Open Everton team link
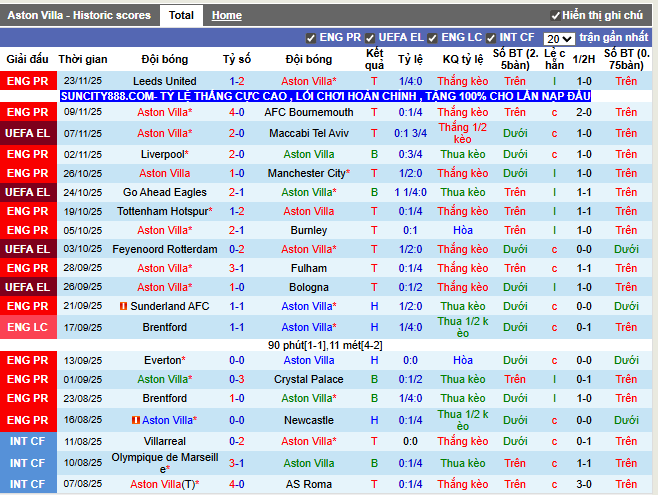The height and width of the screenshot is (495, 658). point(162,360)
